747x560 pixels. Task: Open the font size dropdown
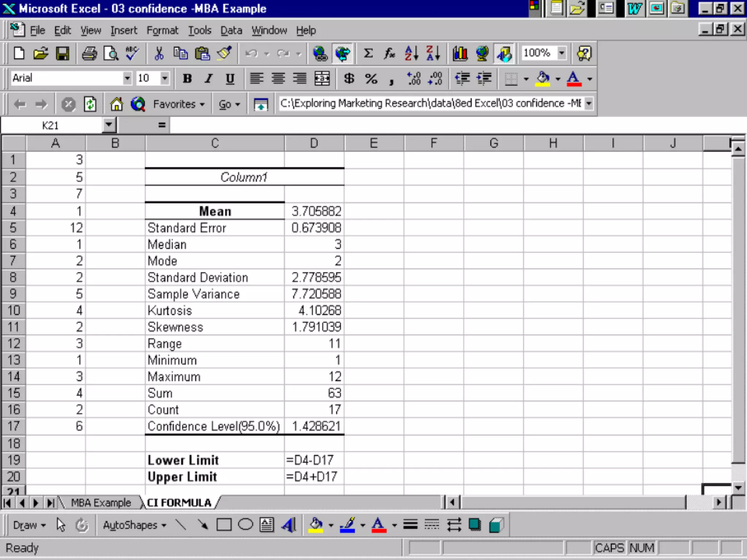pos(165,78)
